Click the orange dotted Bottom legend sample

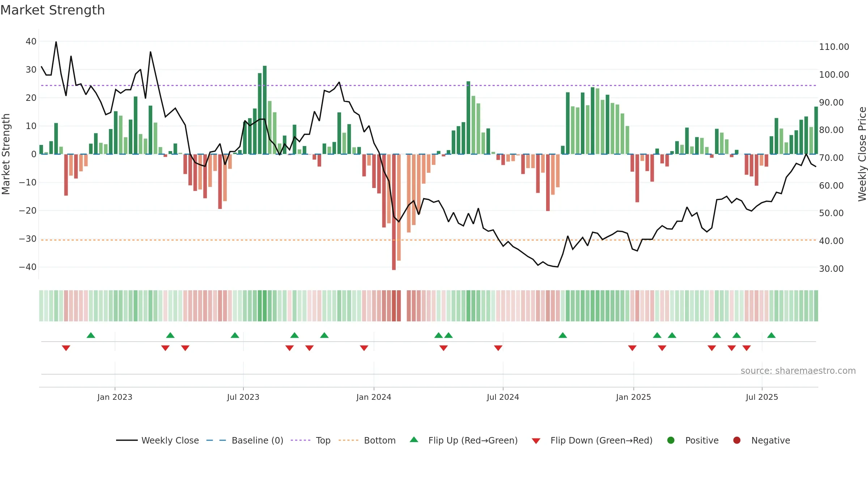point(349,440)
